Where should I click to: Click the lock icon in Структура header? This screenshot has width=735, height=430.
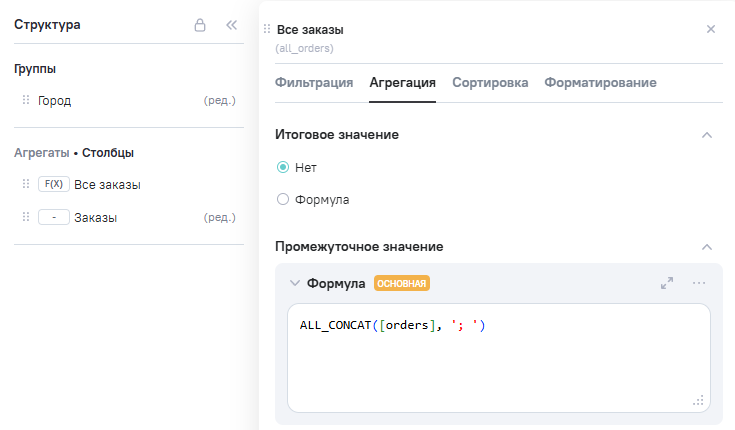coord(200,25)
